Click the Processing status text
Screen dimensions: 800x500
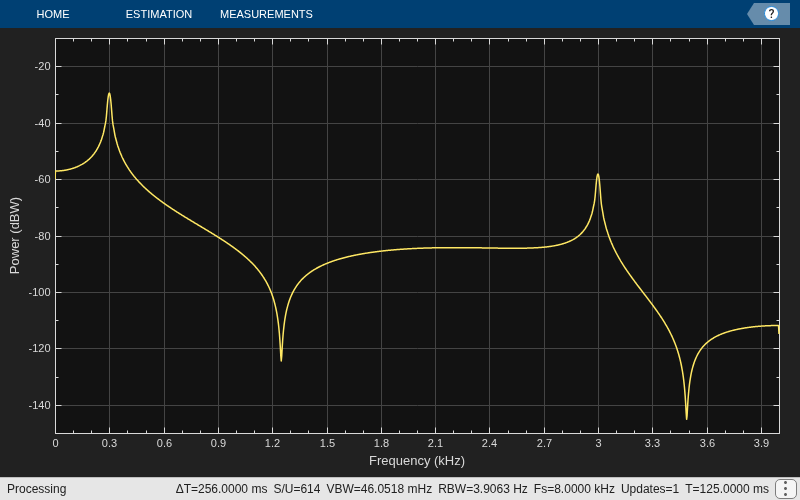tap(37, 489)
